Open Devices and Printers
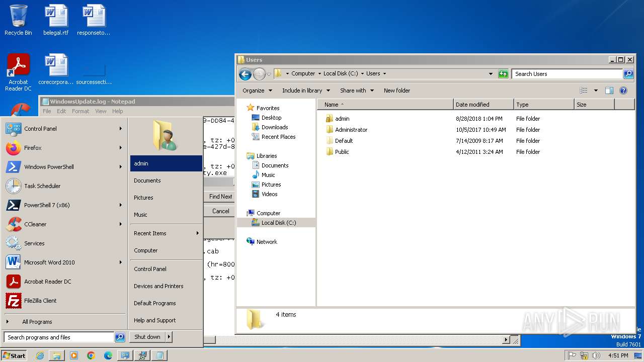The width and height of the screenshot is (644, 362). [166, 286]
